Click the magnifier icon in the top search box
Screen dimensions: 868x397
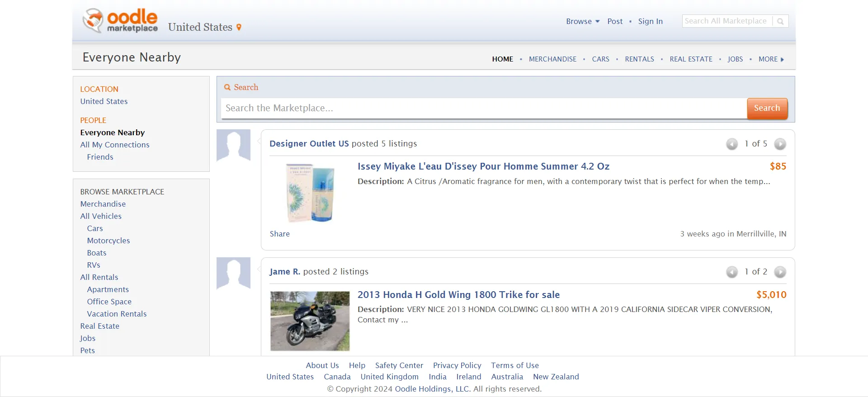pos(780,21)
